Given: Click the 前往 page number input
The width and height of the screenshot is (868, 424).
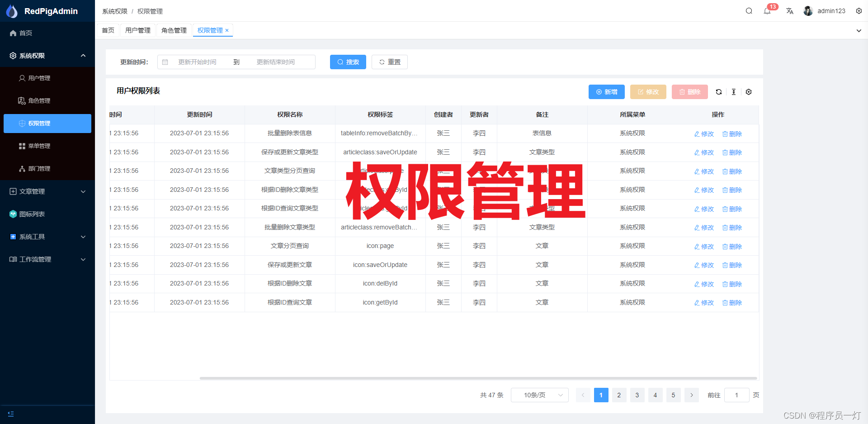Looking at the screenshot, I should 736,395.
